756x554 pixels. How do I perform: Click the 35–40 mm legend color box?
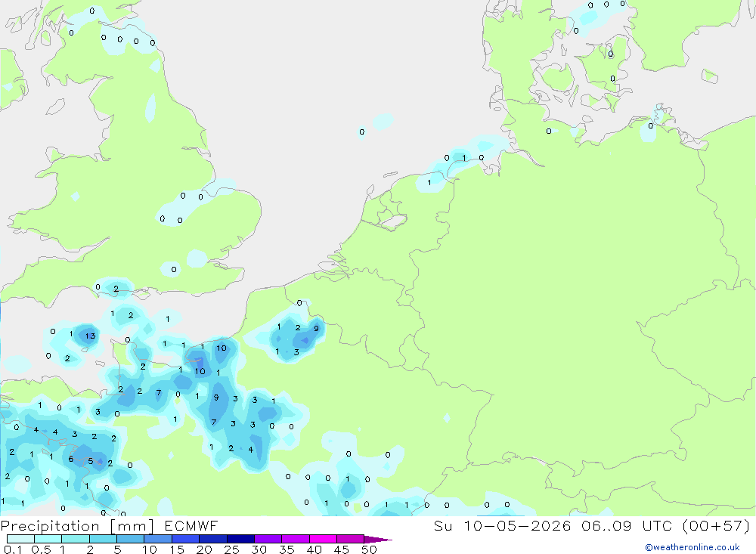pyautogui.click(x=296, y=539)
